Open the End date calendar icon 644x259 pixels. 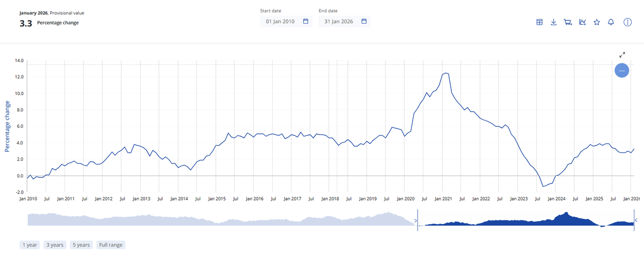(364, 21)
